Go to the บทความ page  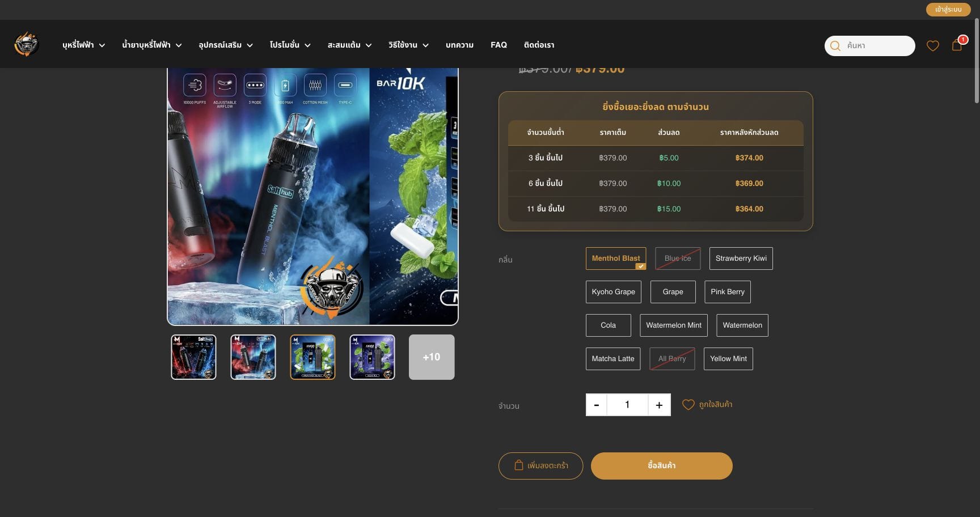(x=459, y=45)
